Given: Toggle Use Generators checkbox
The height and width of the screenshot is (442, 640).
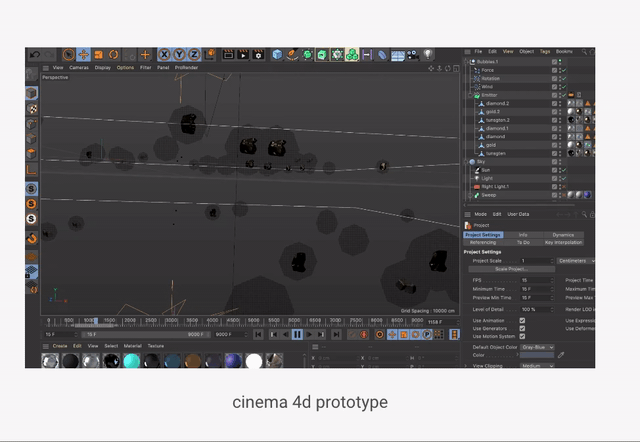Looking at the screenshot, I should 522,328.
